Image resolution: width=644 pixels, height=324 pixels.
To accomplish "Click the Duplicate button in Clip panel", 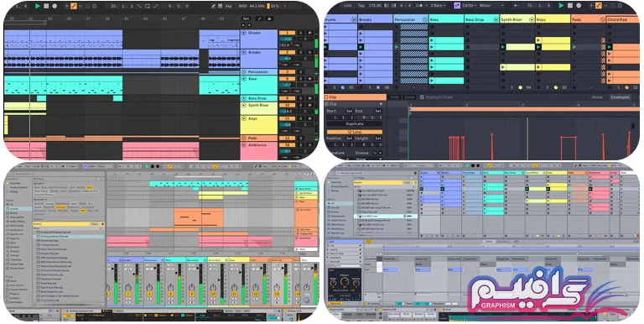I will click(x=355, y=123).
